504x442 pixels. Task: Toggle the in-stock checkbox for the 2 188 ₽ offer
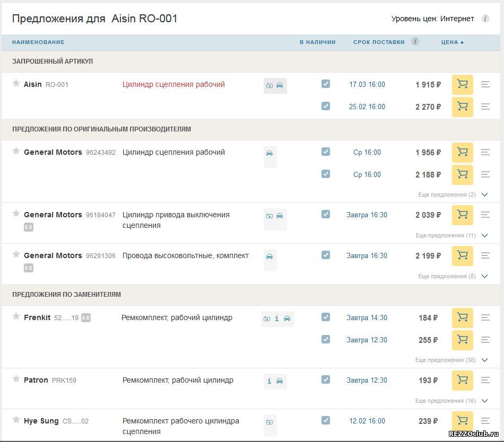(x=326, y=174)
